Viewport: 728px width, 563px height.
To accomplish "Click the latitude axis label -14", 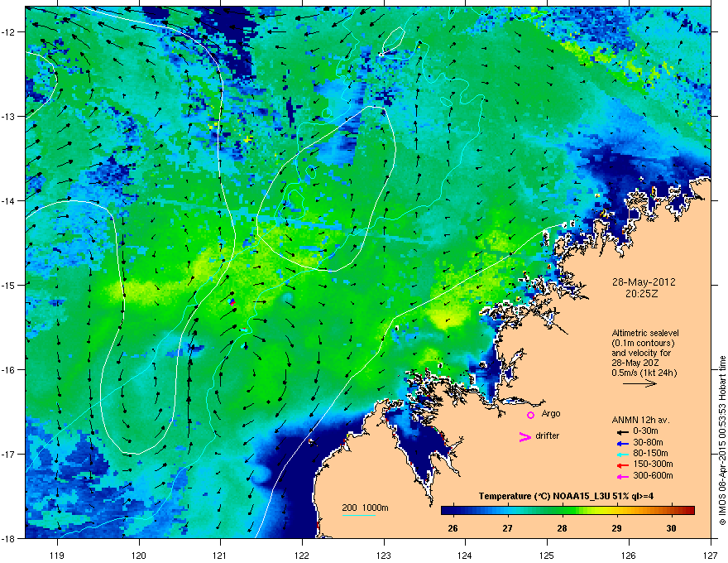I will (9, 201).
